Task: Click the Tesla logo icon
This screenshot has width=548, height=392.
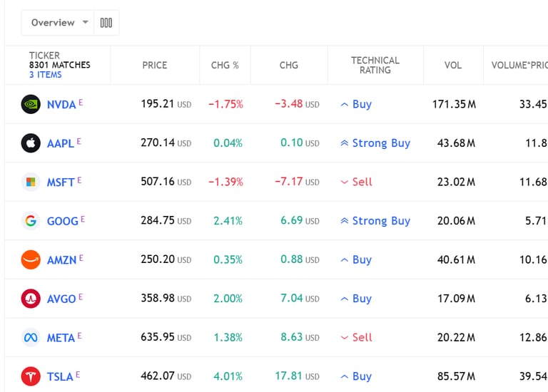Action: pos(31,376)
